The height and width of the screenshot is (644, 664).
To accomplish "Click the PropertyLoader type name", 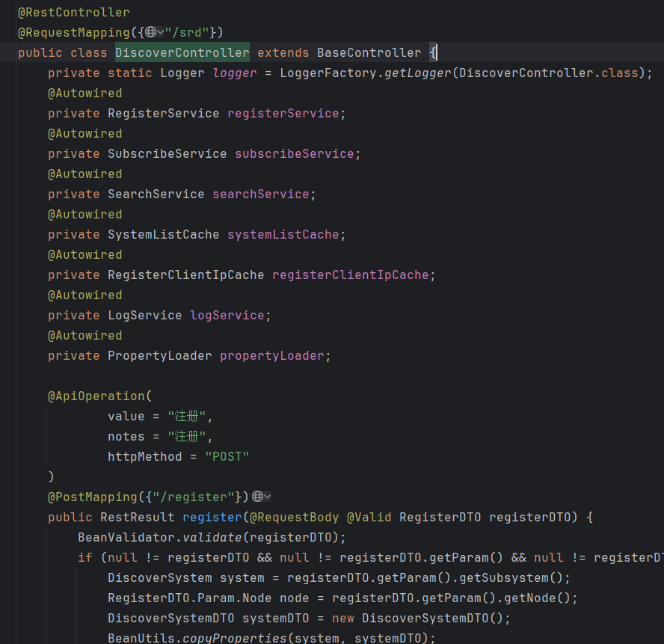I will 160,355.
